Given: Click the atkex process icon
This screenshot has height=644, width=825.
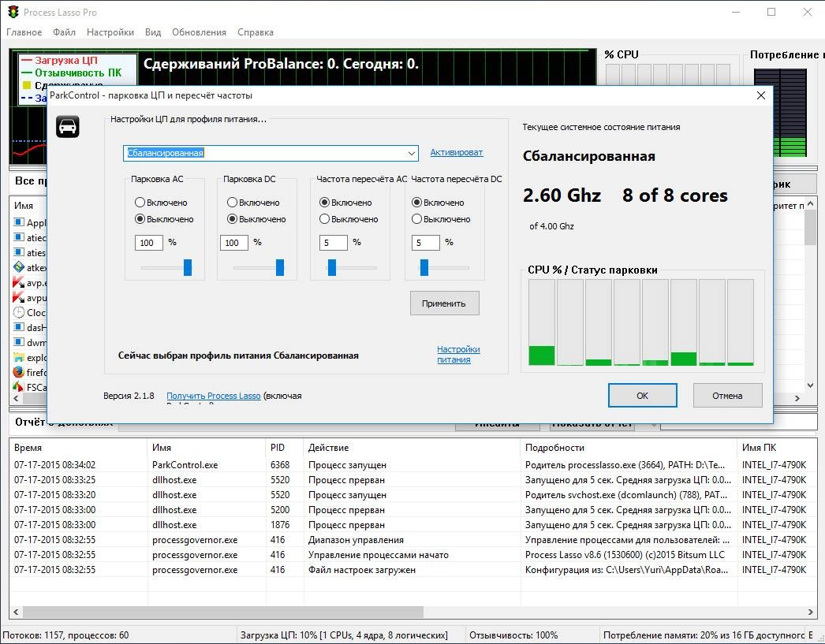Looking at the screenshot, I should pos(18,267).
